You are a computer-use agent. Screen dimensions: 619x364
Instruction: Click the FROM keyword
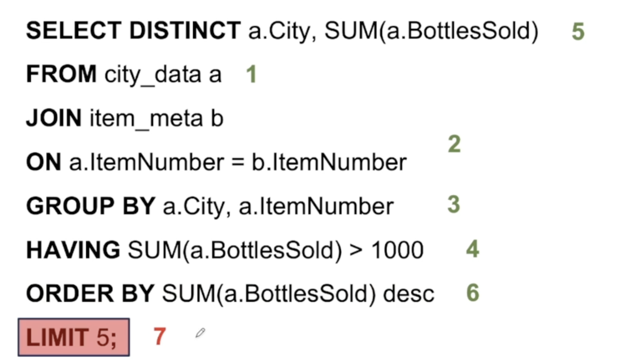point(61,74)
